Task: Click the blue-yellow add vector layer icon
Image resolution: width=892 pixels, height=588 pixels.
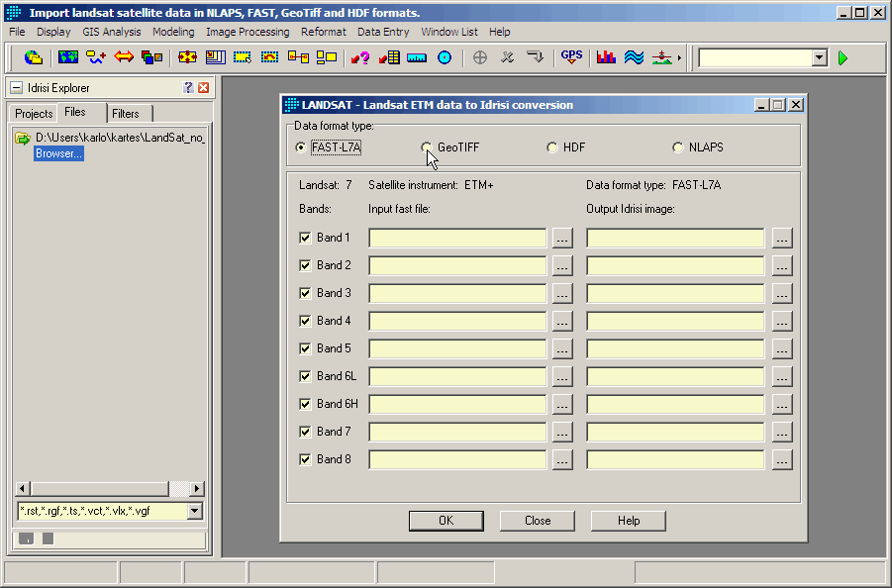Action: 96,57
